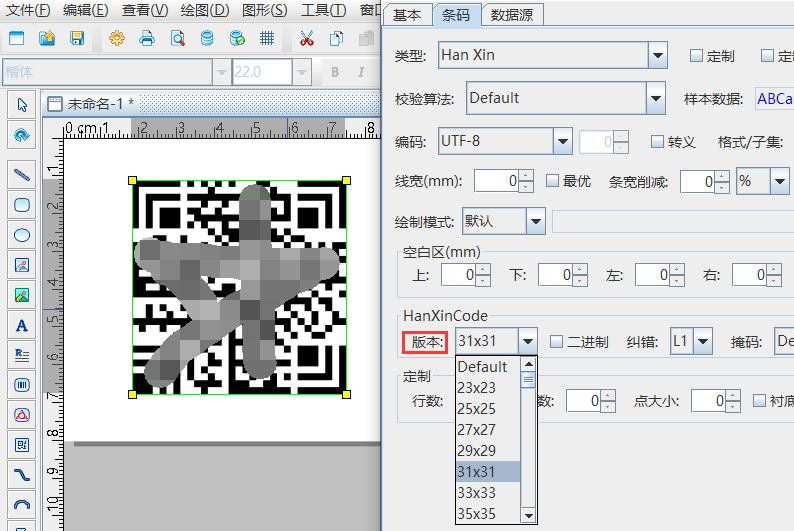Select the QR code tool
The width and height of the screenshot is (794, 531).
22,445
